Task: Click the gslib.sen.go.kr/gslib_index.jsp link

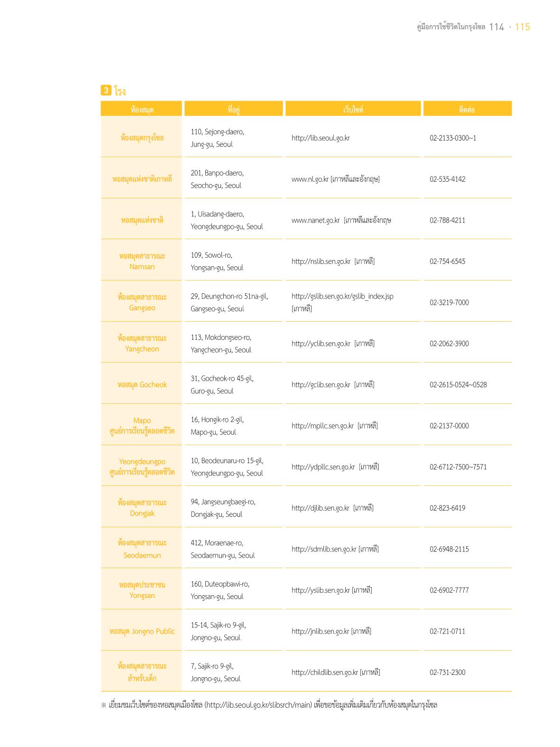Action: [342, 296]
